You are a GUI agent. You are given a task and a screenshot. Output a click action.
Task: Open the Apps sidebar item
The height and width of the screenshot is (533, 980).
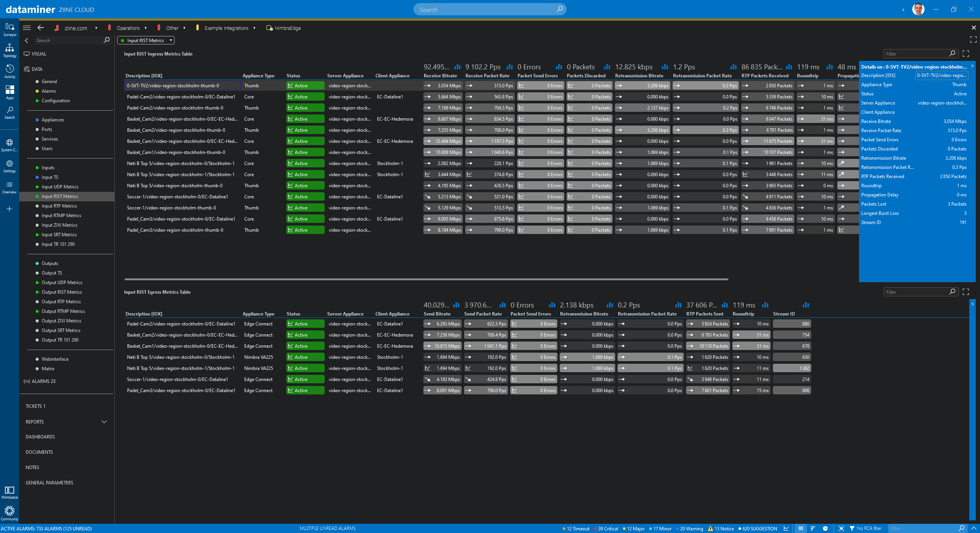point(10,93)
